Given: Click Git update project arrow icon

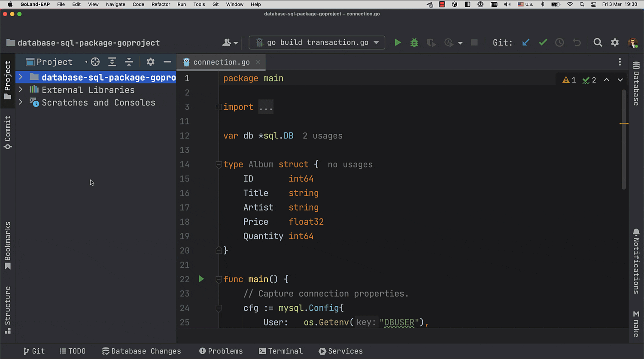Looking at the screenshot, I should click(526, 42).
